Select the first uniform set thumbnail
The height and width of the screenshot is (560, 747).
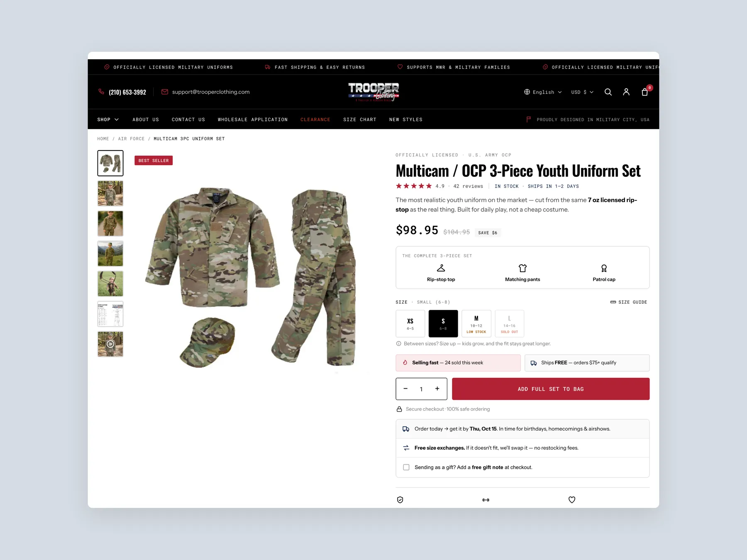110,163
